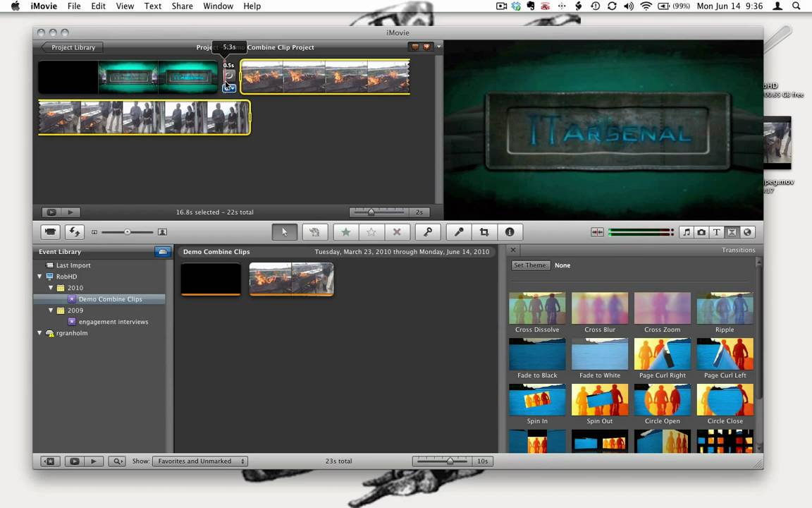The width and height of the screenshot is (812, 508).
Task: Reject selection with the X button
Action: coord(397,232)
